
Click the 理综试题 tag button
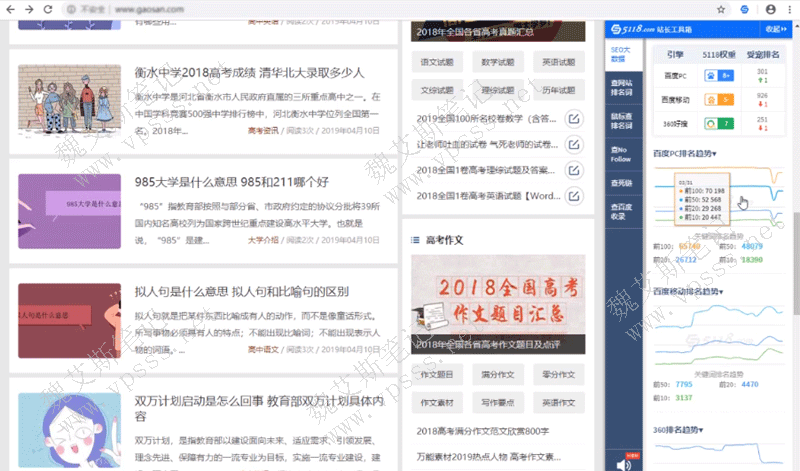[497, 90]
